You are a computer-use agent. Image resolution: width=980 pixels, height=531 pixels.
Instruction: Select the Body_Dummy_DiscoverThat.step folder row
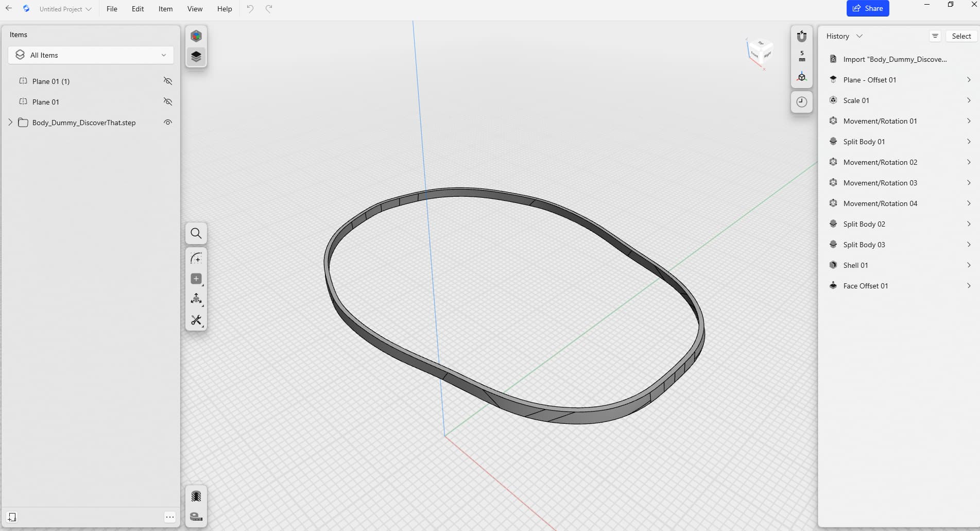click(91, 123)
